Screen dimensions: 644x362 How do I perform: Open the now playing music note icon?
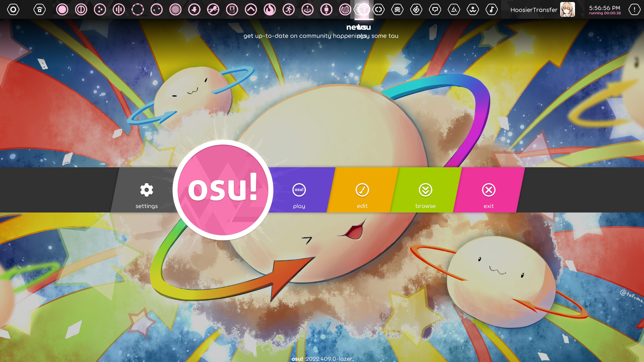(491, 9)
